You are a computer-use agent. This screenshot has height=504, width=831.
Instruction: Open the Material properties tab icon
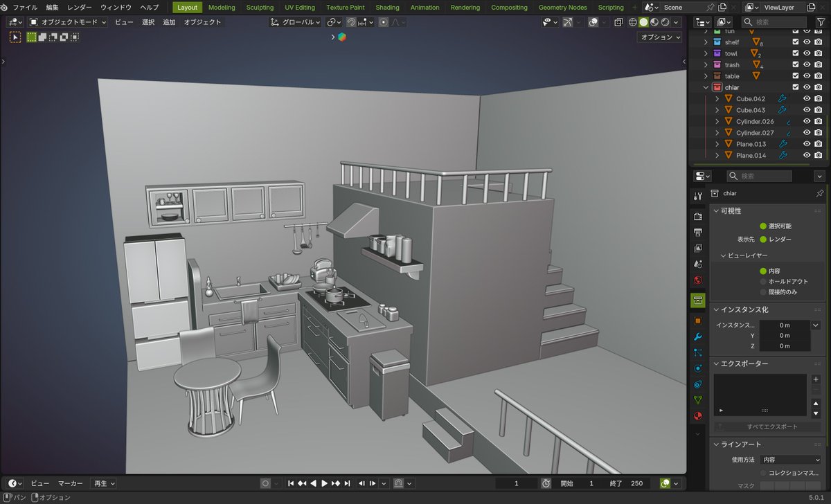pos(698,416)
